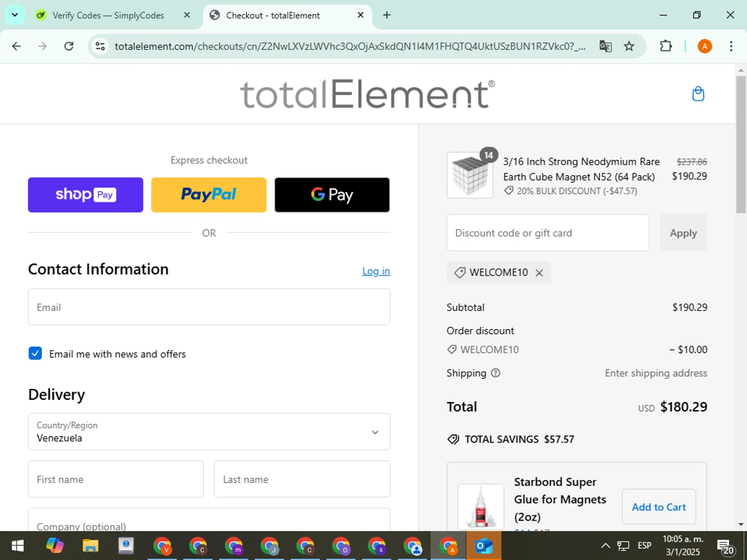747x560 pixels.
Task: Open the Chrome three-dot menu
Action: click(x=731, y=46)
